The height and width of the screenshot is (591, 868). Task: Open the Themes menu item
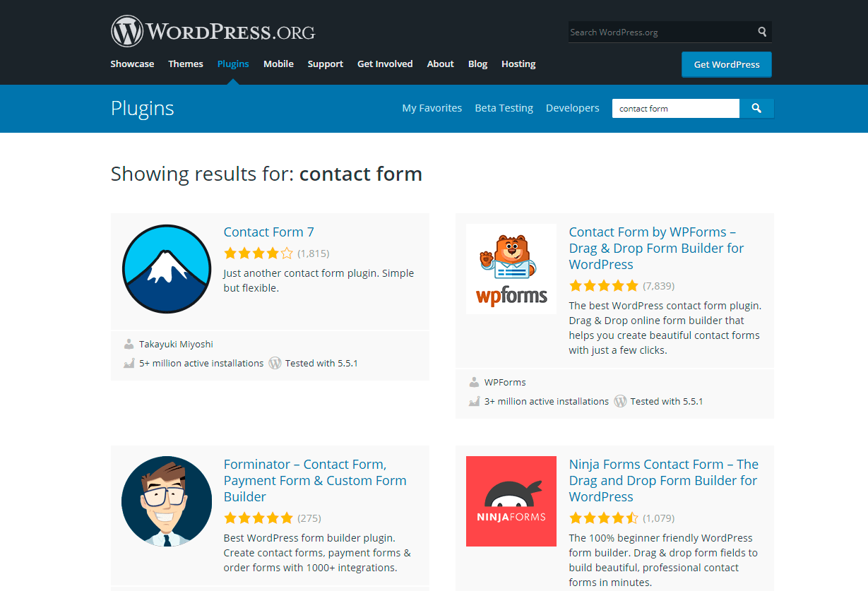click(186, 64)
